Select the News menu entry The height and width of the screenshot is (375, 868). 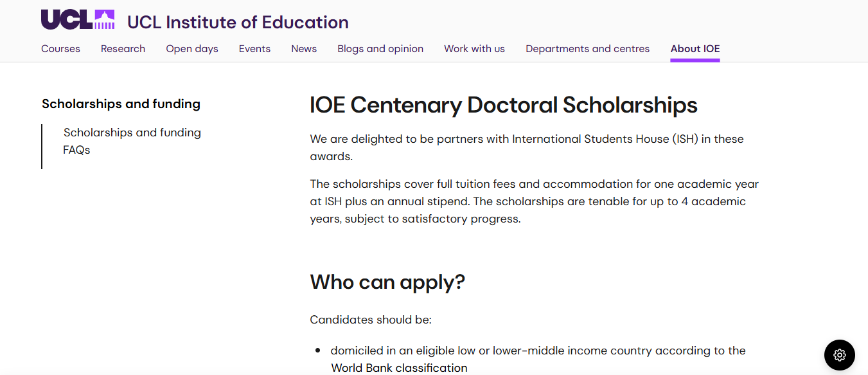coord(303,48)
